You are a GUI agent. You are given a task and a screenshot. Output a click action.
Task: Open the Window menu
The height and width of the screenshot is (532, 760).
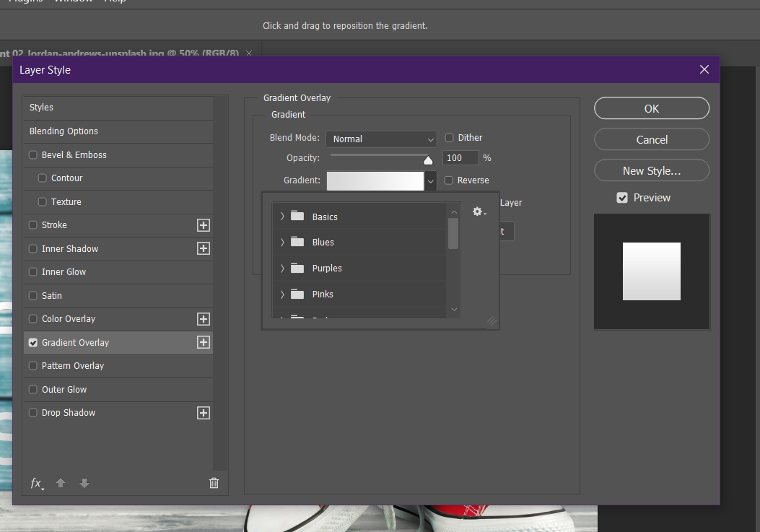[x=73, y=2]
